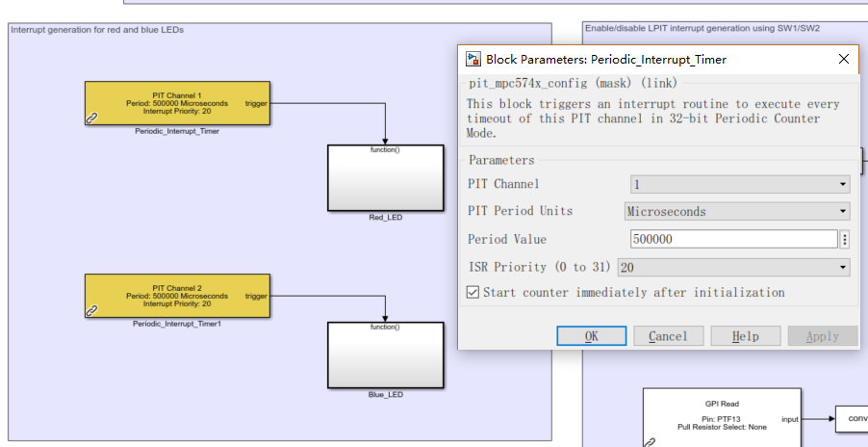Image resolution: width=868 pixels, height=447 pixels.
Task: Click the trigger port of PIT Channel 1
Action: tap(256, 103)
